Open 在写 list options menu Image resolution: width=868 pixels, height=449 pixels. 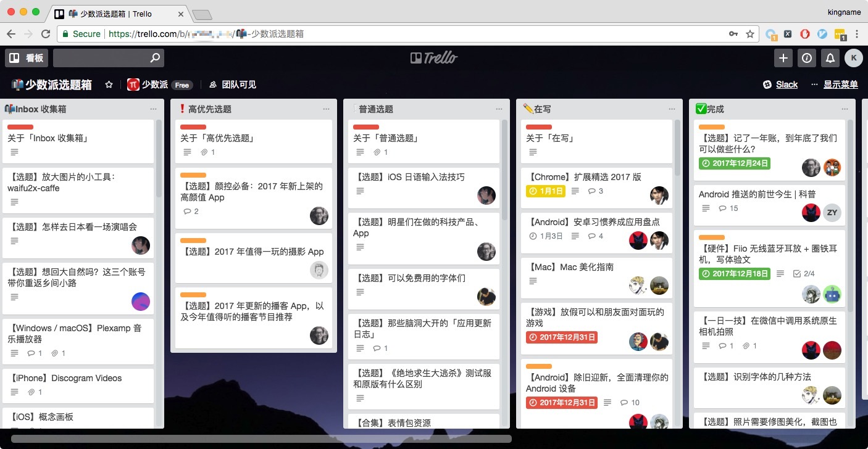(x=672, y=109)
